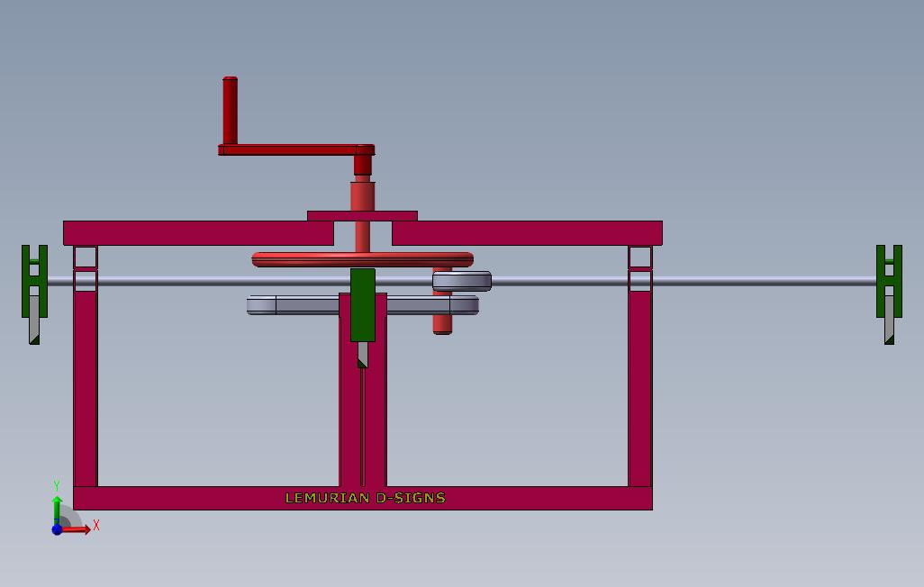924x587 pixels.
Task: Select the grey blade under the center green block
Action: pos(363,355)
